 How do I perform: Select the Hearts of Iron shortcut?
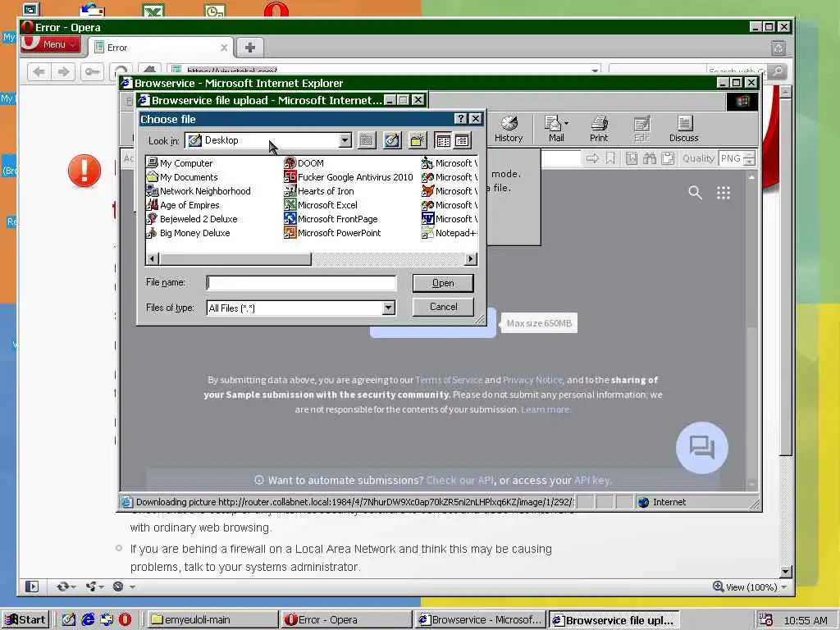(x=319, y=190)
